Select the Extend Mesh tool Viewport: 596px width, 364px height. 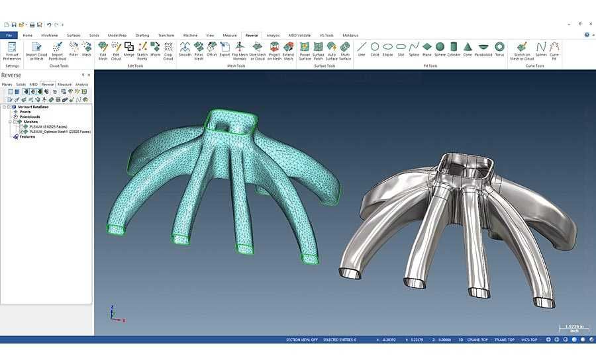289,51
